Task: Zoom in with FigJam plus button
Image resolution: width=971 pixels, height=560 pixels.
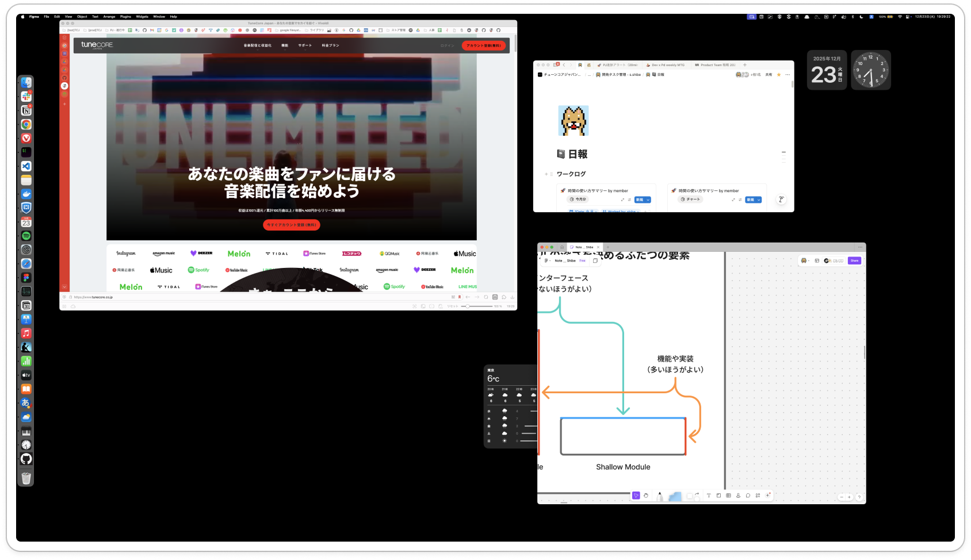Action: pos(849,497)
